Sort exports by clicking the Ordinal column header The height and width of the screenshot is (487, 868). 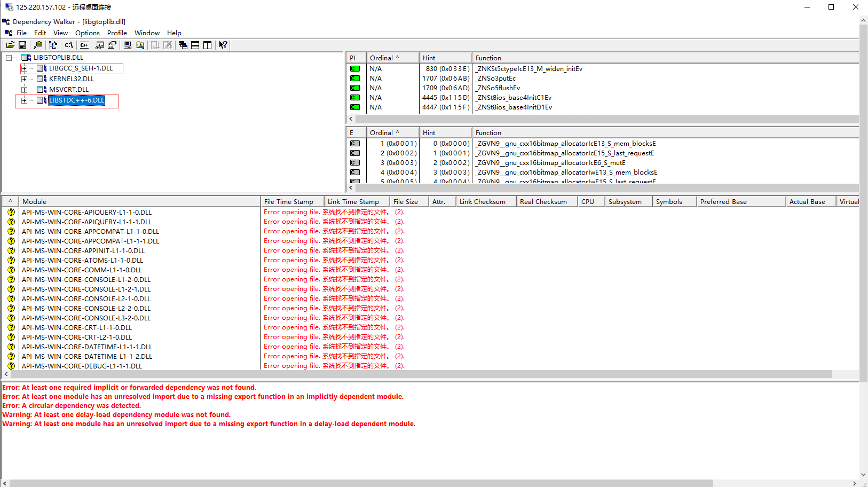pyautogui.click(x=382, y=132)
